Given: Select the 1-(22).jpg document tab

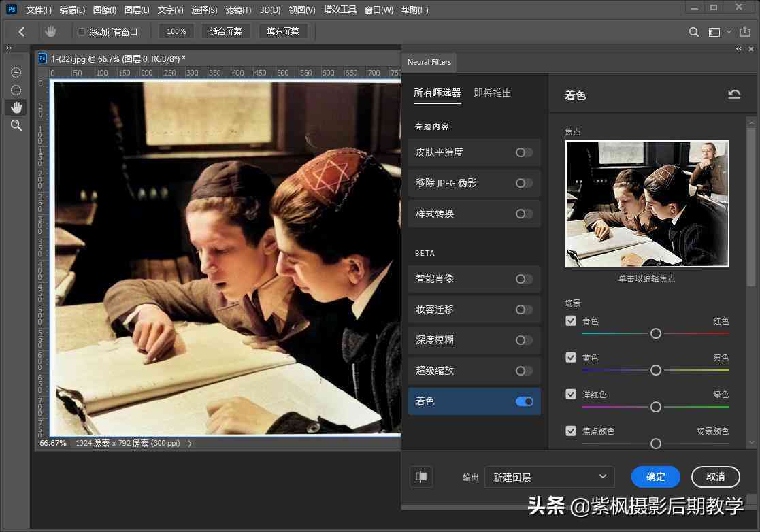Looking at the screenshot, I should click(118, 59).
